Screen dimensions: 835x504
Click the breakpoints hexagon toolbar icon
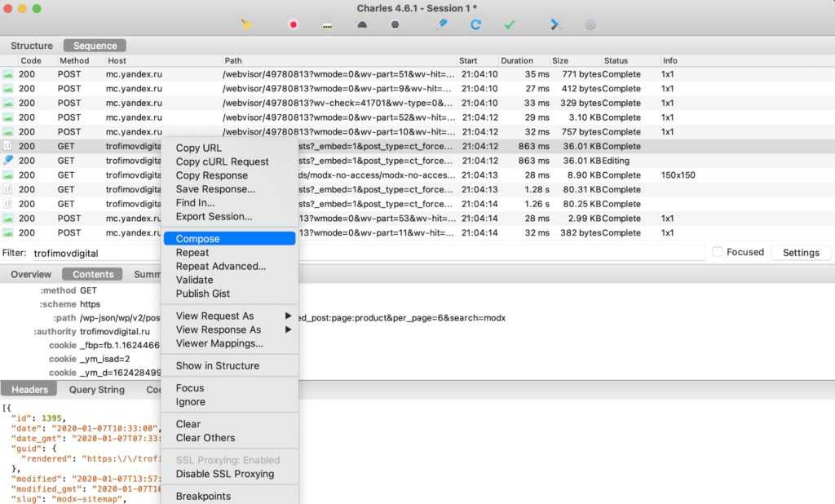395,24
